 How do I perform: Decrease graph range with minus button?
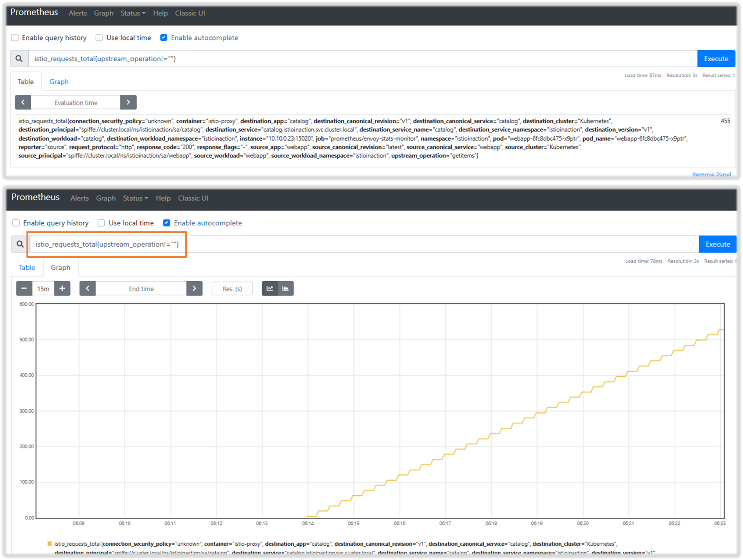point(24,289)
